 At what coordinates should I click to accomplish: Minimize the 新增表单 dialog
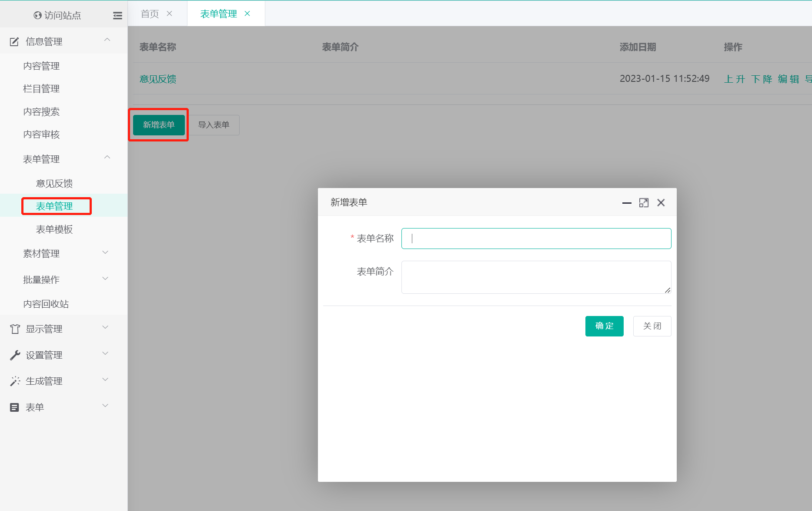[x=626, y=203]
